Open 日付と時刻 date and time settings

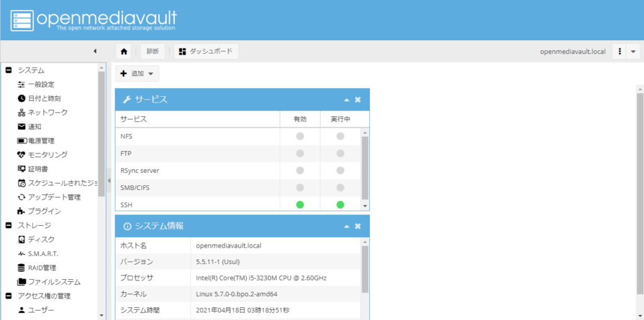coord(43,99)
